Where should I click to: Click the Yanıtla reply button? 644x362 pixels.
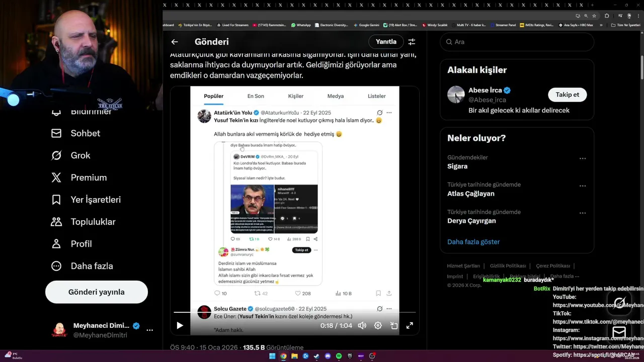[x=386, y=42]
